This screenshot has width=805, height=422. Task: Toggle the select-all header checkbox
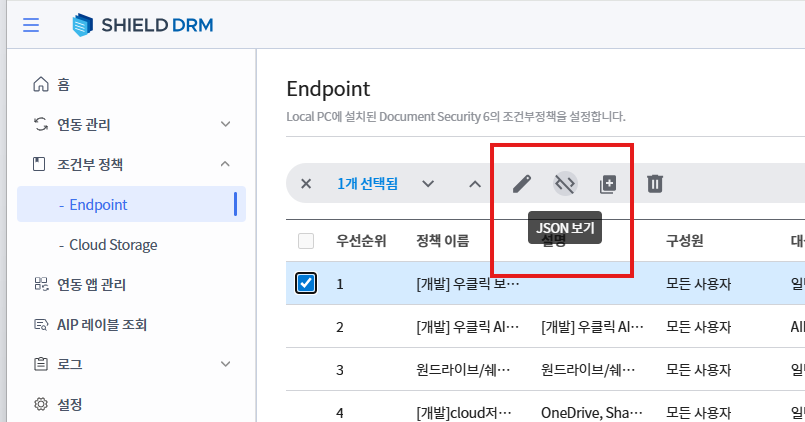(306, 241)
